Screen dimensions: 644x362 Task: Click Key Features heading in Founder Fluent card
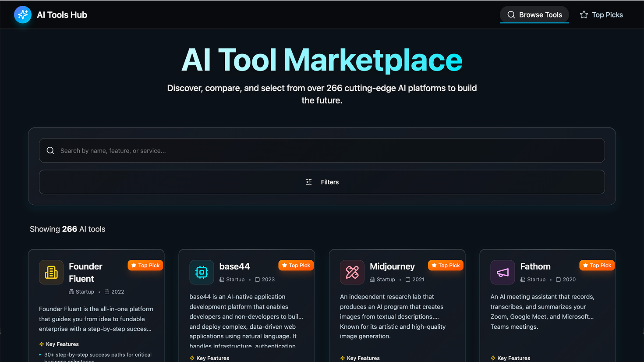(62, 344)
